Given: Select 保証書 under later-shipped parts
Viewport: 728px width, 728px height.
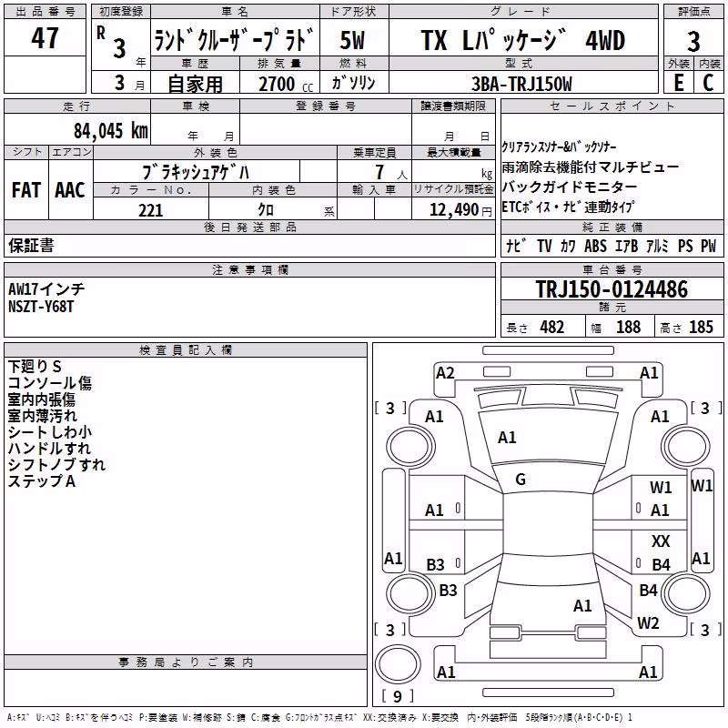Looking at the screenshot, I should pos(31,246).
